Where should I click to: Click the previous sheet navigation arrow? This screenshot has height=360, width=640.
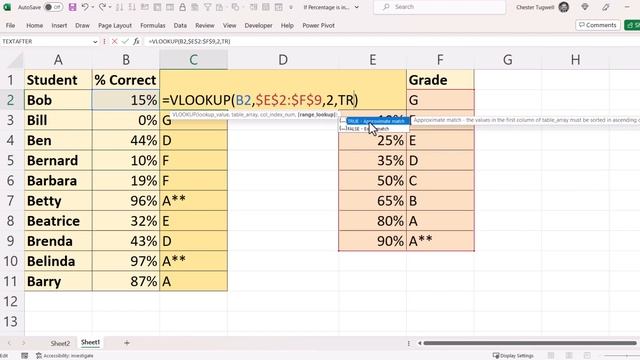[9, 343]
